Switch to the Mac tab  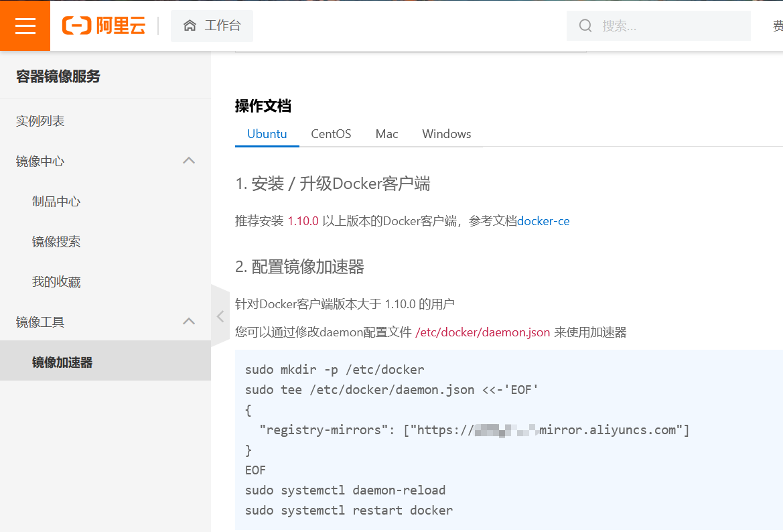(386, 134)
